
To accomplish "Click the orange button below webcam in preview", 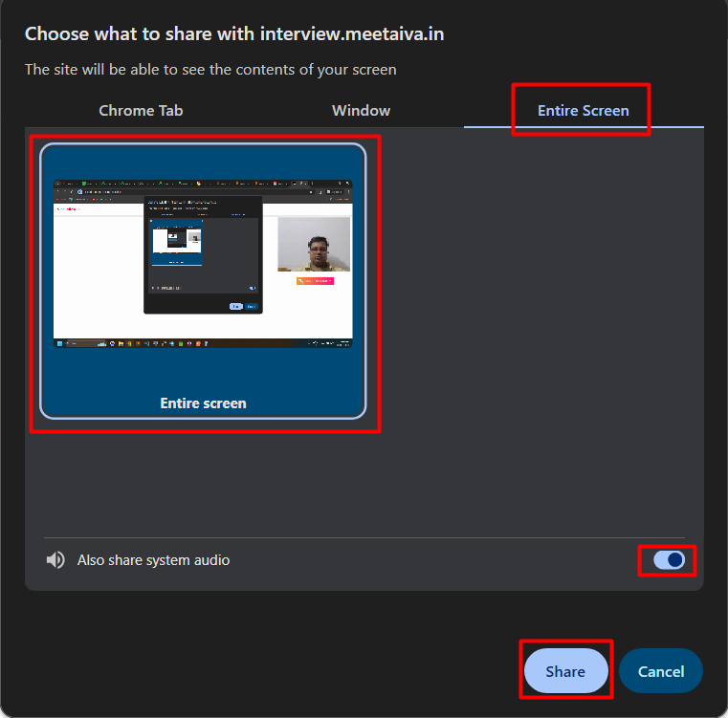I will (x=315, y=280).
